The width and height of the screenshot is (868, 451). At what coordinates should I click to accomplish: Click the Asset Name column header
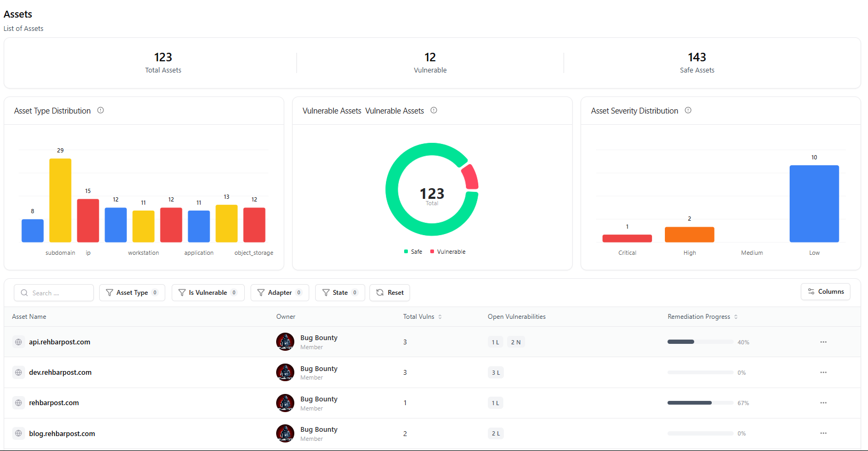coord(29,317)
